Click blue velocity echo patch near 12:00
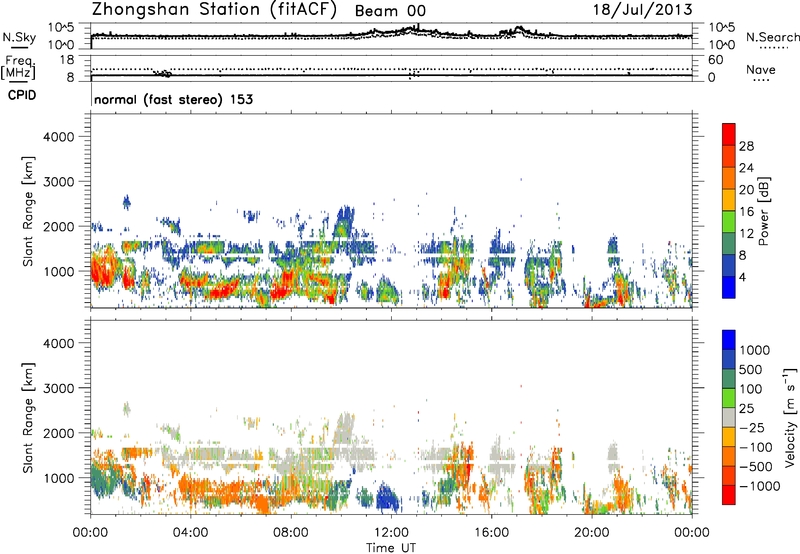Viewport: 800px width, 554px height. pyautogui.click(x=388, y=498)
